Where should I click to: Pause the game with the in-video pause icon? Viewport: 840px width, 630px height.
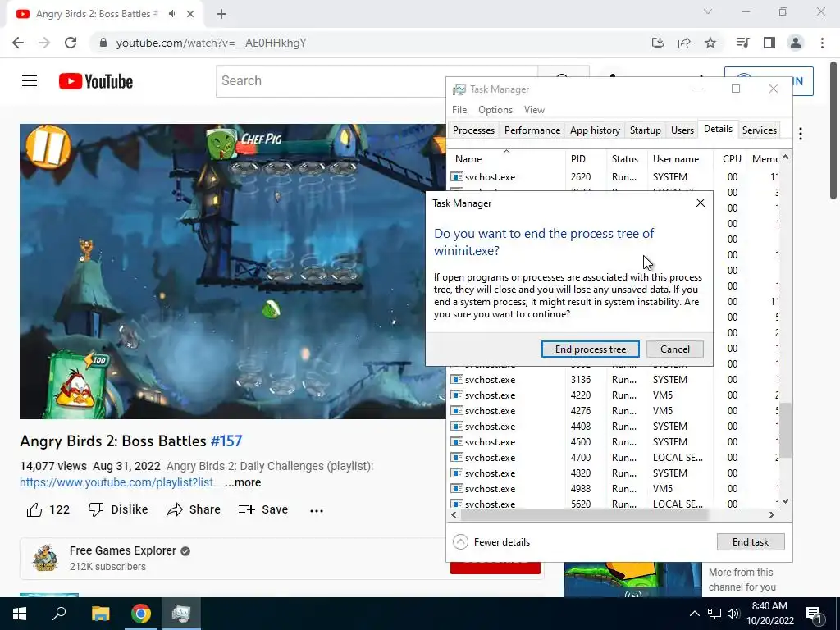coord(48,146)
